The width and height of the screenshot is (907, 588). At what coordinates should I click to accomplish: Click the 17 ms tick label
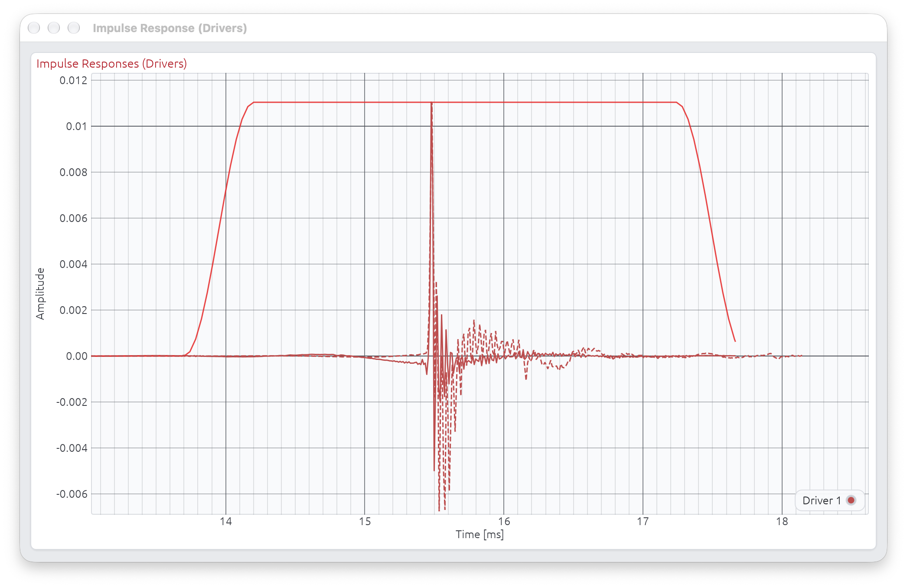click(643, 521)
